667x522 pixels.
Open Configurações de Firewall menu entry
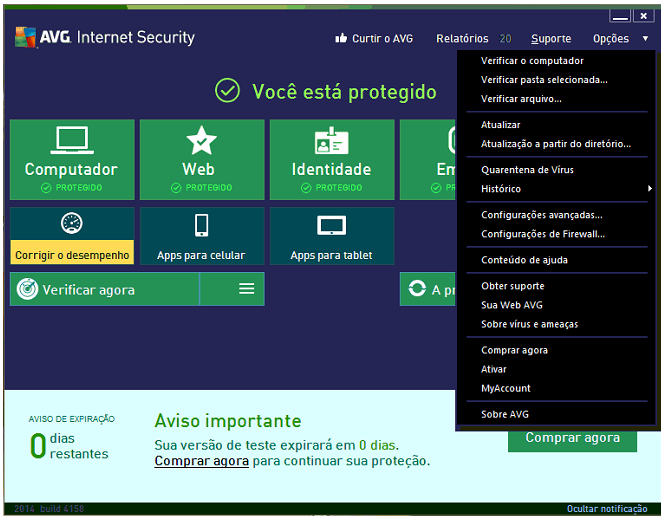point(543,234)
